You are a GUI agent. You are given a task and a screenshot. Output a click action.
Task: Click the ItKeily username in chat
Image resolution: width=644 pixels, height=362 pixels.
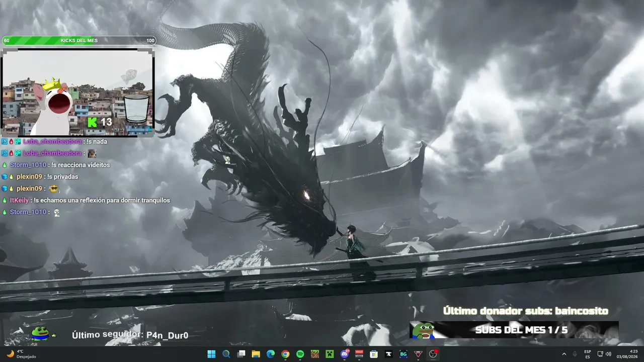point(19,200)
